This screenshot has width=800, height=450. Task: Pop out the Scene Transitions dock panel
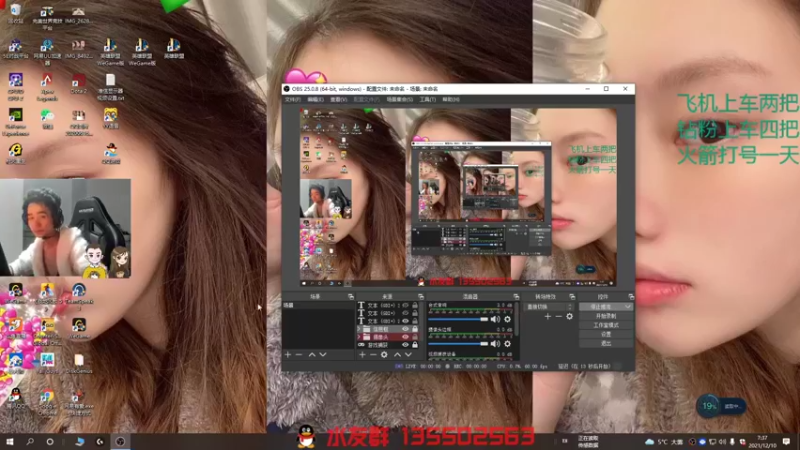572,296
